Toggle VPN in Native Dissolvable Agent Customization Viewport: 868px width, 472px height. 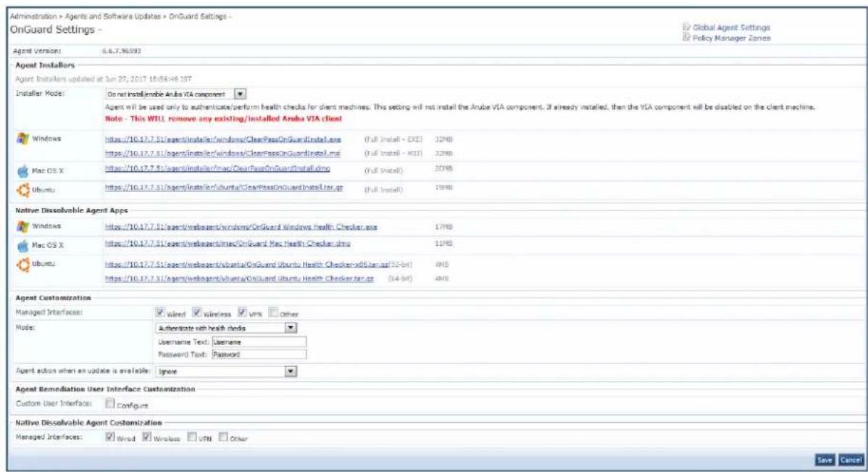[191, 437]
